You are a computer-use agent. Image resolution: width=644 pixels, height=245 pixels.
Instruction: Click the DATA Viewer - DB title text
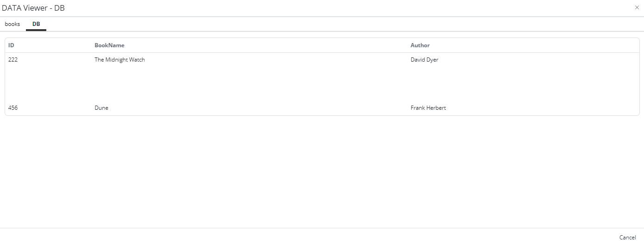click(33, 8)
